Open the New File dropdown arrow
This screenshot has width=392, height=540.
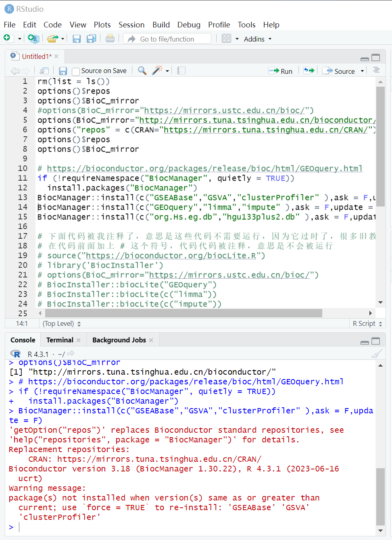pos(19,39)
